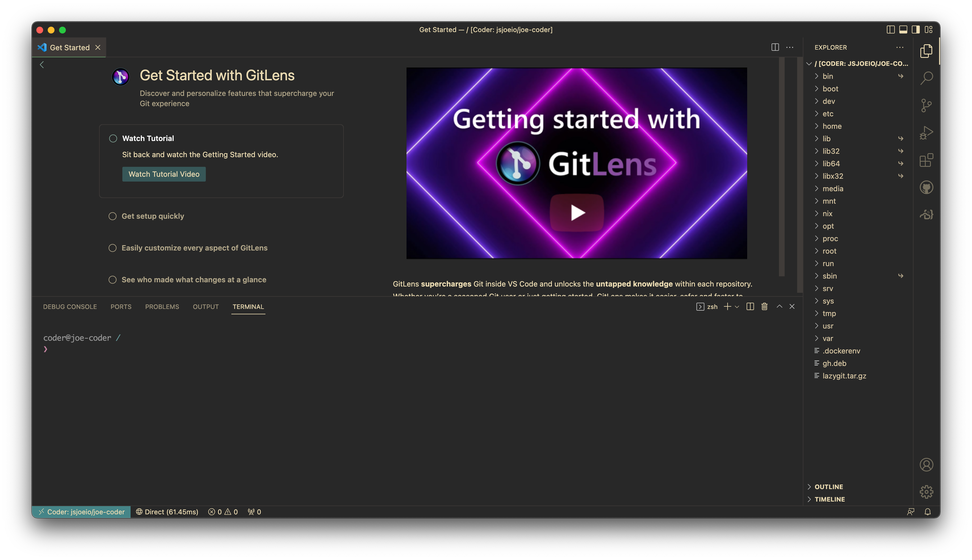The width and height of the screenshot is (972, 560).
Task: Click the feedback icon in status bar
Action: [x=910, y=511]
